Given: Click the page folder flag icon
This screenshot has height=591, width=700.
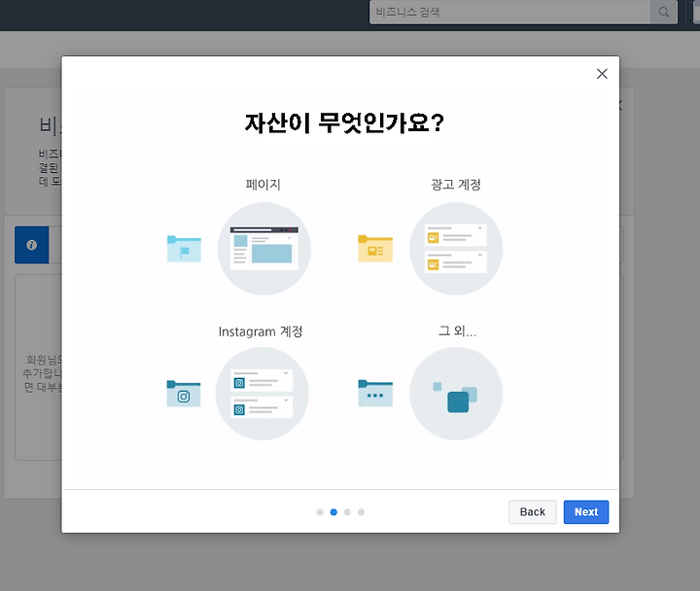Looking at the screenshot, I should tap(184, 249).
